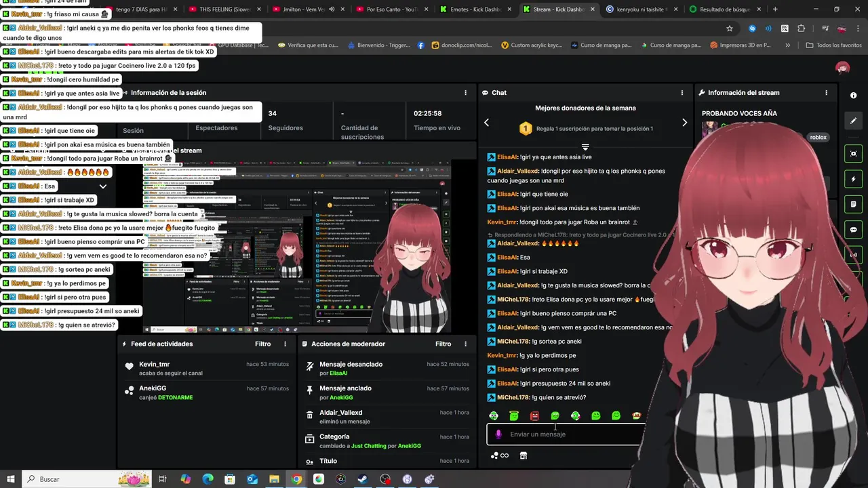Collapse the top donors banner in chat
Screen dimensions: 868x488
pyautogui.click(x=585, y=147)
